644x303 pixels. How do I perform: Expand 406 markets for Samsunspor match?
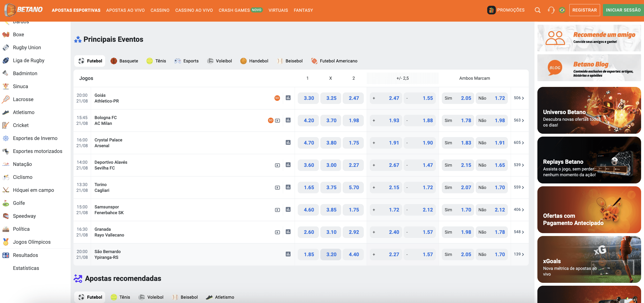pos(519,210)
